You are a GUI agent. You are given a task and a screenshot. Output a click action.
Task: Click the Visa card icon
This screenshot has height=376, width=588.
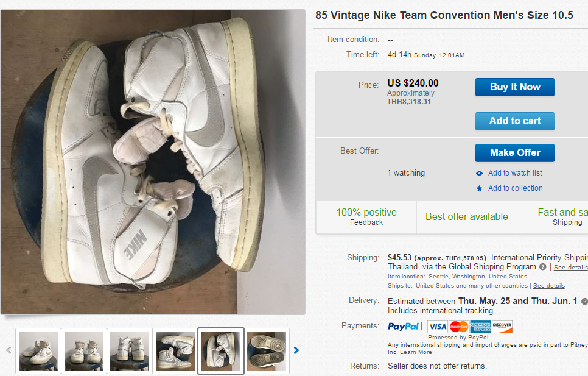pyautogui.click(x=438, y=326)
